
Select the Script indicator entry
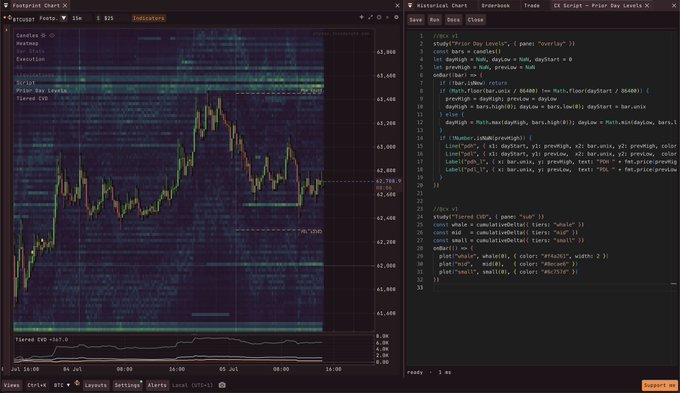(26, 82)
